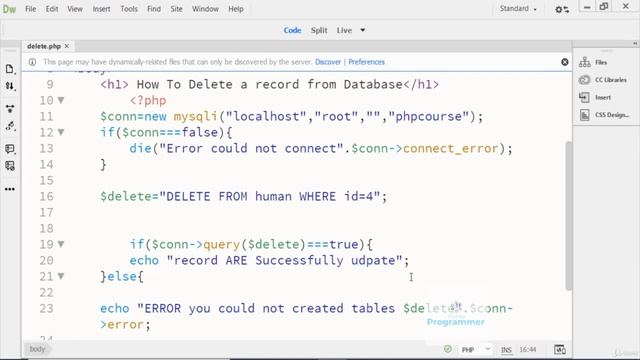The height and width of the screenshot is (360, 640).
Task: Click on "record ARE Successfully udpate" text
Action: [x=284, y=260]
